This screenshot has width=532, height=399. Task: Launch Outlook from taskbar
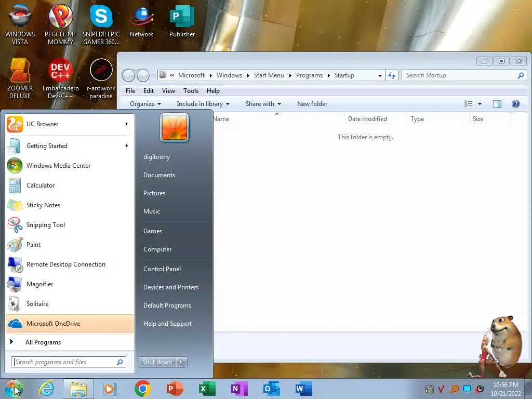271,389
